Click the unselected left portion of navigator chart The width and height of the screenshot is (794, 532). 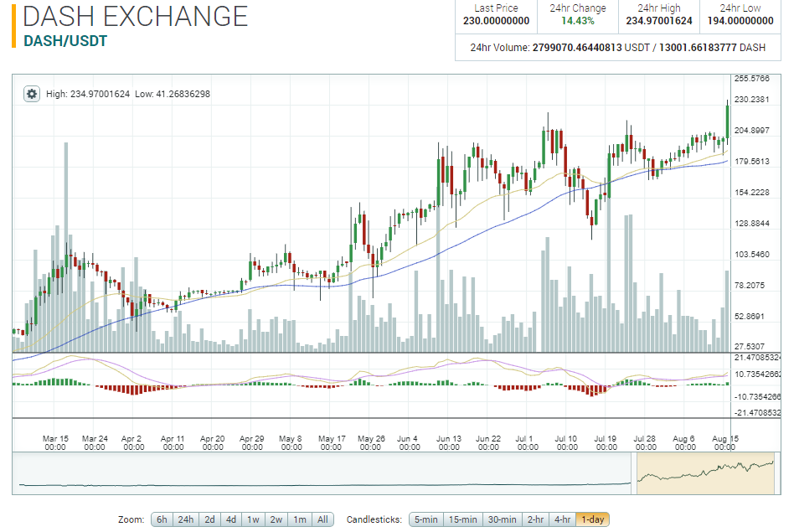pyautogui.click(x=324, y=473)
